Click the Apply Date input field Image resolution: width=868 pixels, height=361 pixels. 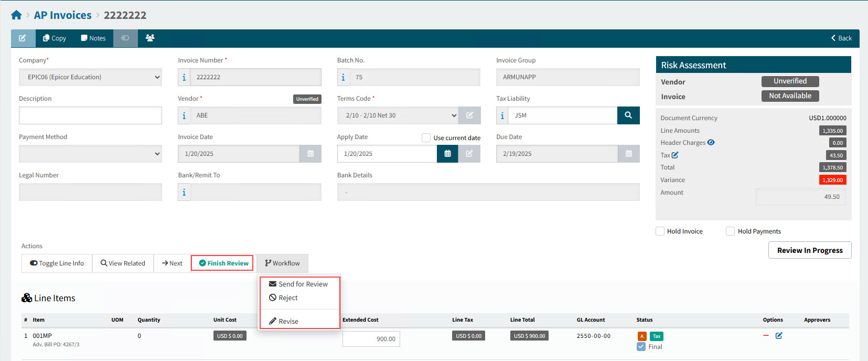tap(387, 154)
